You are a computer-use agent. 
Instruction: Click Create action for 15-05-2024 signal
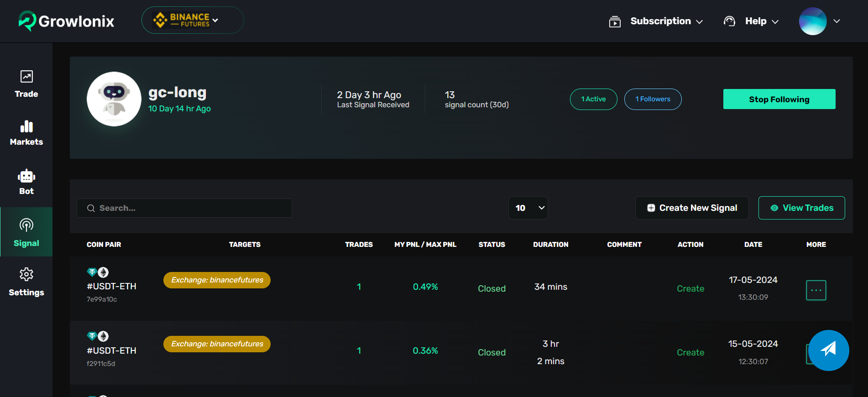690,352
